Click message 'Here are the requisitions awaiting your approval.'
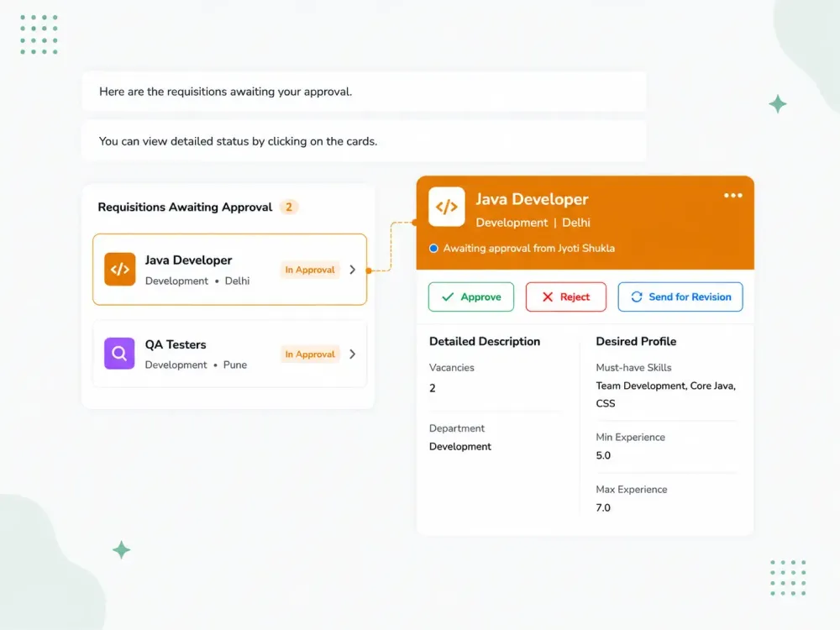This screenshot has width=840, height=630. coord(225,92)
